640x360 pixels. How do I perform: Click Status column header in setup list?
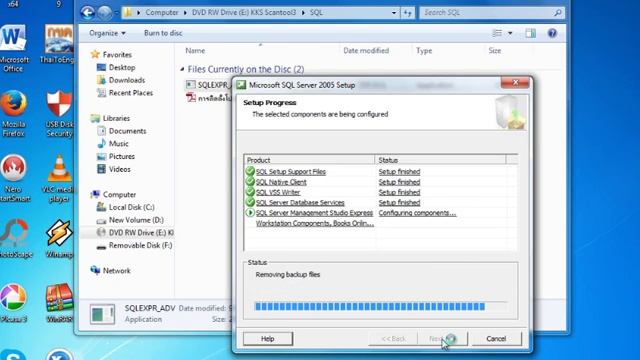coord(440,160)
